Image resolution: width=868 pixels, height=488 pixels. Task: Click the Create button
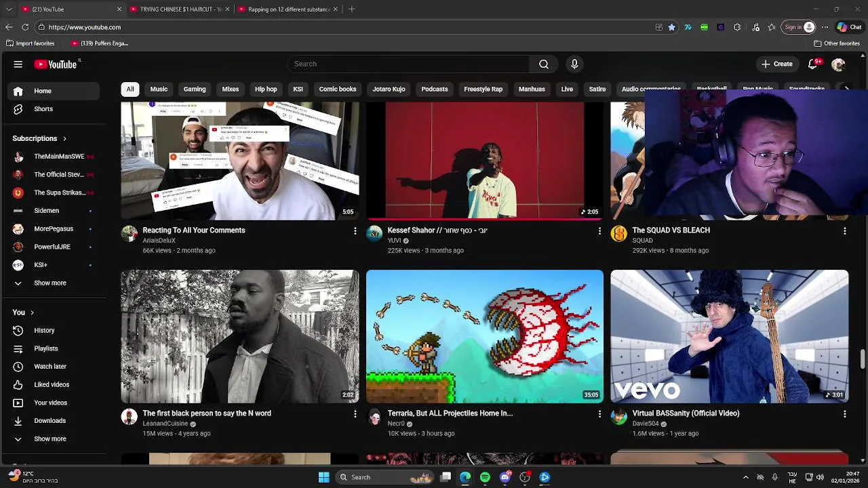point(776,64)
